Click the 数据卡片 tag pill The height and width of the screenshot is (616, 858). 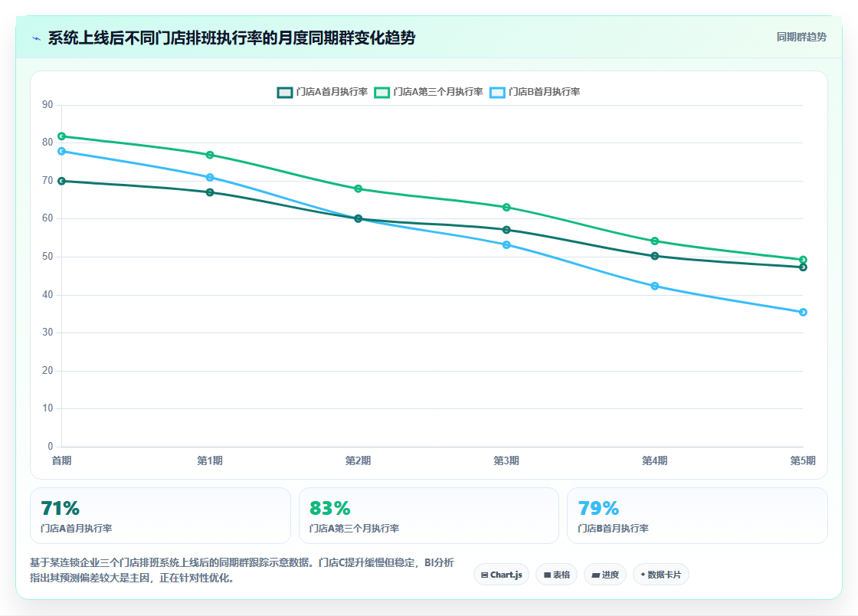(x=661, y=575)
